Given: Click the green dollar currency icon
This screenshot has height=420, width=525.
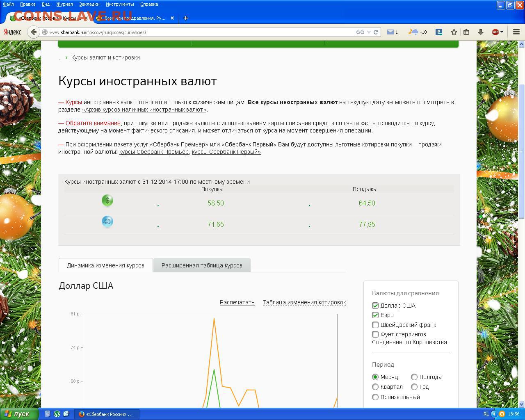Looking at the screenshot, I should (107, 201).
